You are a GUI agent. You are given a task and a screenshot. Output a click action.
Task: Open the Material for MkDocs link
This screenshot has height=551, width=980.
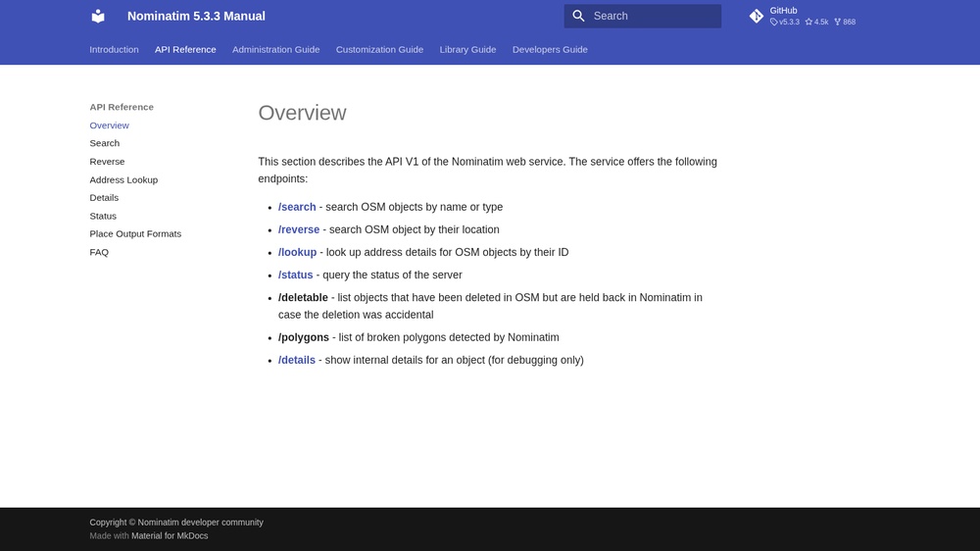tap(170, 536)
